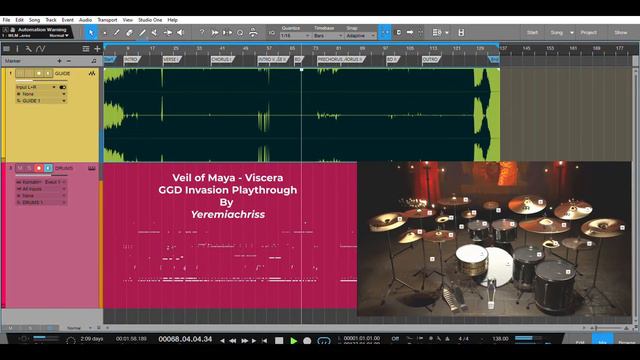
Task: Click the DRUMS track instrument keyboard icon
Action: click(92, 168)
